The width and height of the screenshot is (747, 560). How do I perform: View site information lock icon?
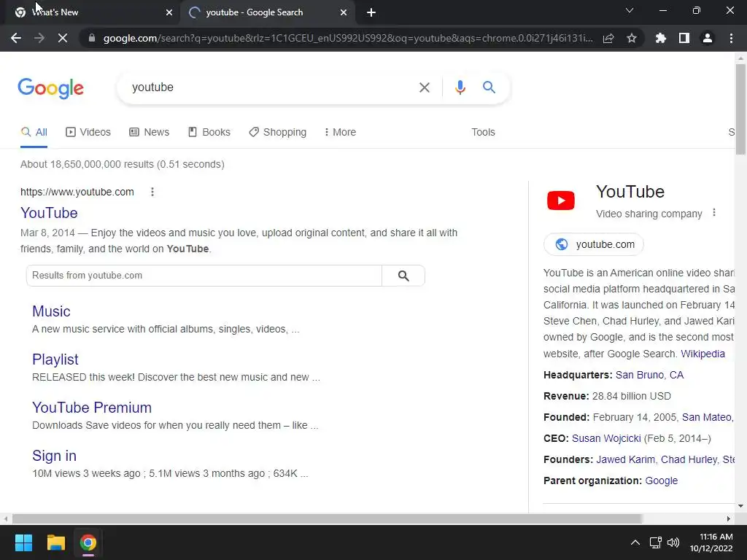coord(92,38)
